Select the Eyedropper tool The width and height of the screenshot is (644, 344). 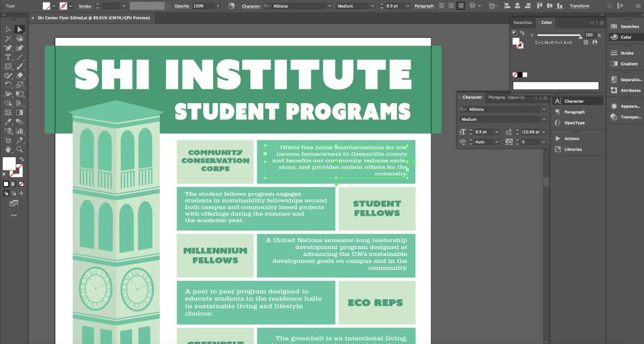click(x=8, y=122)
